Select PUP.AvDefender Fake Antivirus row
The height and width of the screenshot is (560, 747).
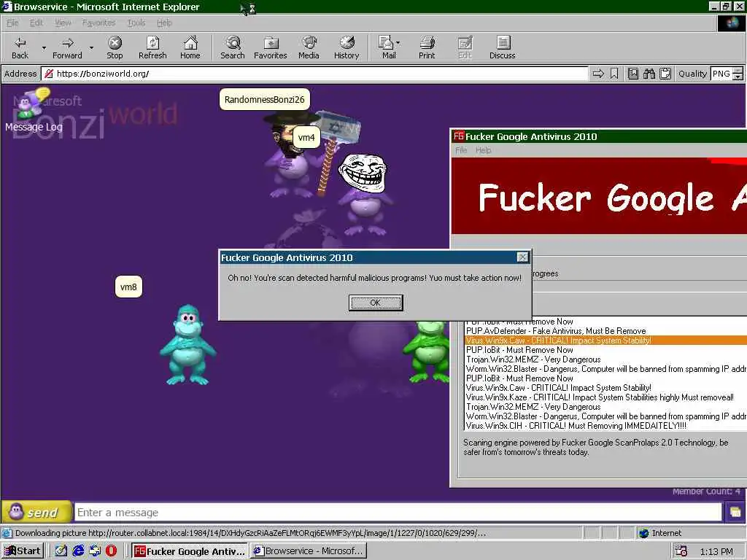click(605, 331)
